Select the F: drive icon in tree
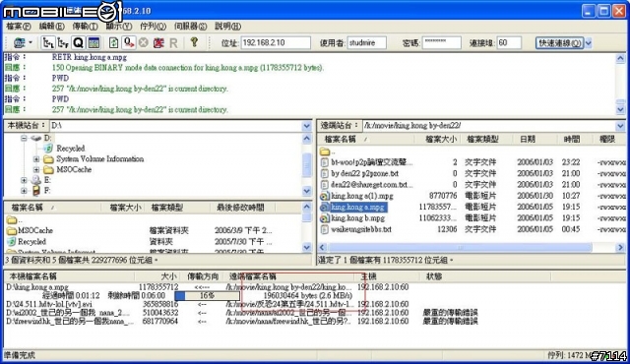630x364 pixels. tap(36, 191)
